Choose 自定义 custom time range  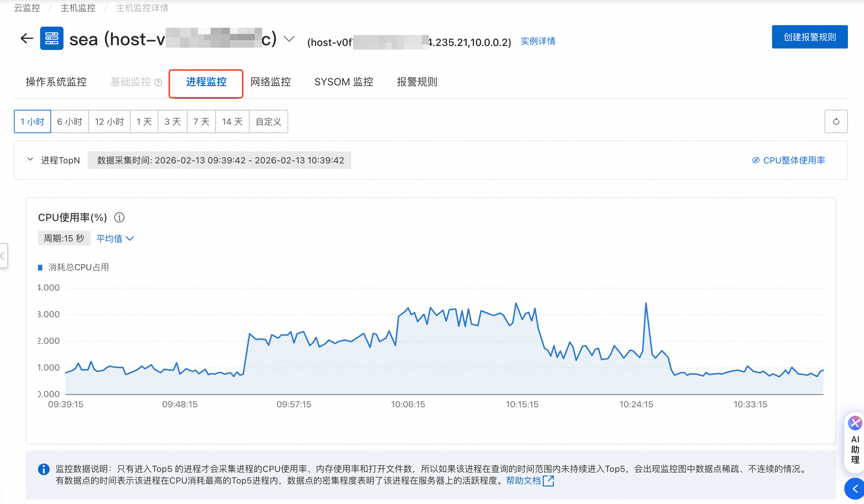coord(268,121)
